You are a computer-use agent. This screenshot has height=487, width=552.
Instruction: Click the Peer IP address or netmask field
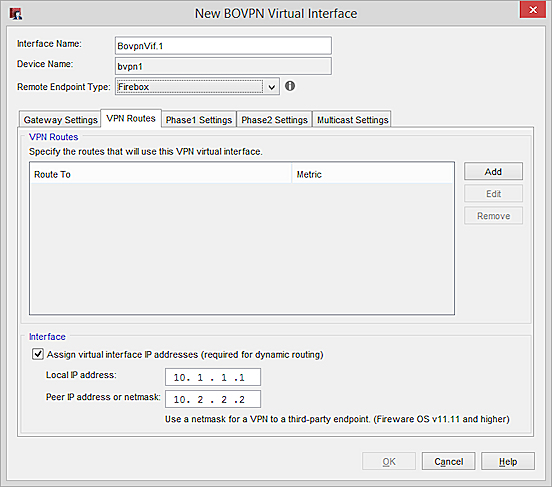tap(213, 399)
